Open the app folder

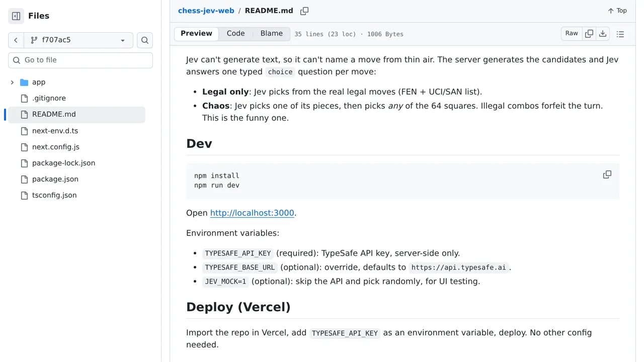[x=39, y=82]
